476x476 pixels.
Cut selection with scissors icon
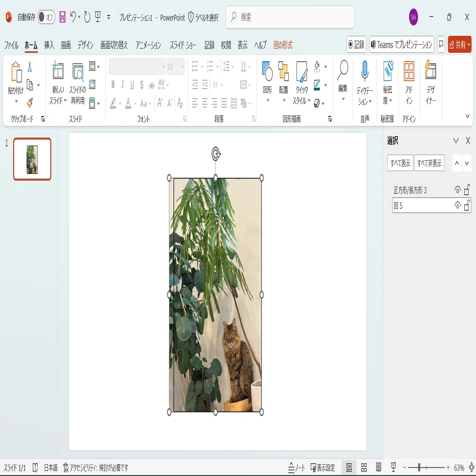click(30, 67)
